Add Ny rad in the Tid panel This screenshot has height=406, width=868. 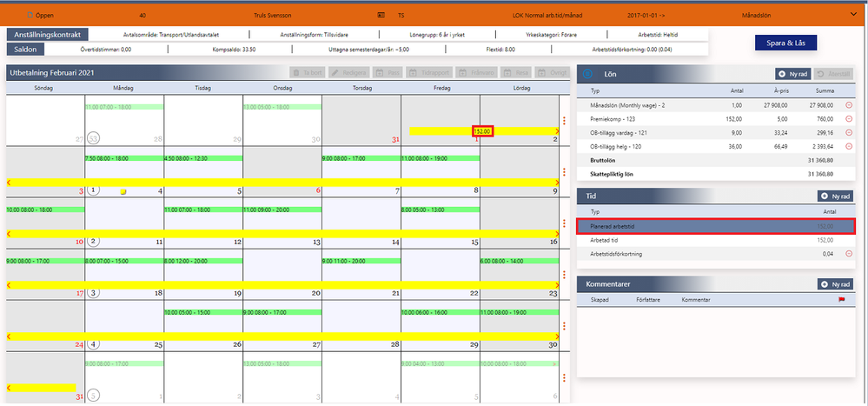tap(835, 196)
